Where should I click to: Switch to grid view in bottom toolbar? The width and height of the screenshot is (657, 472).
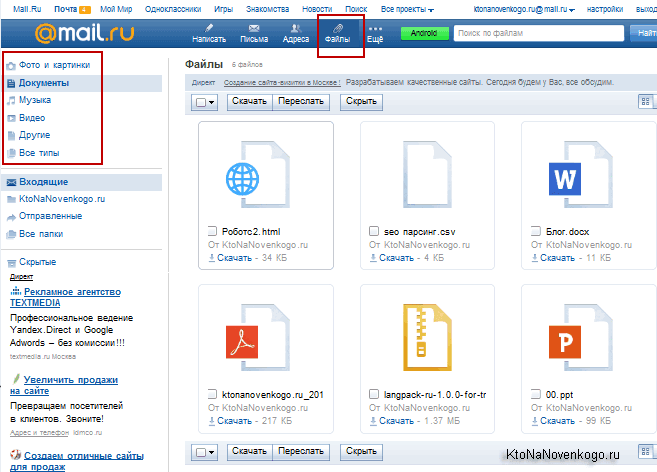point(645,451)
